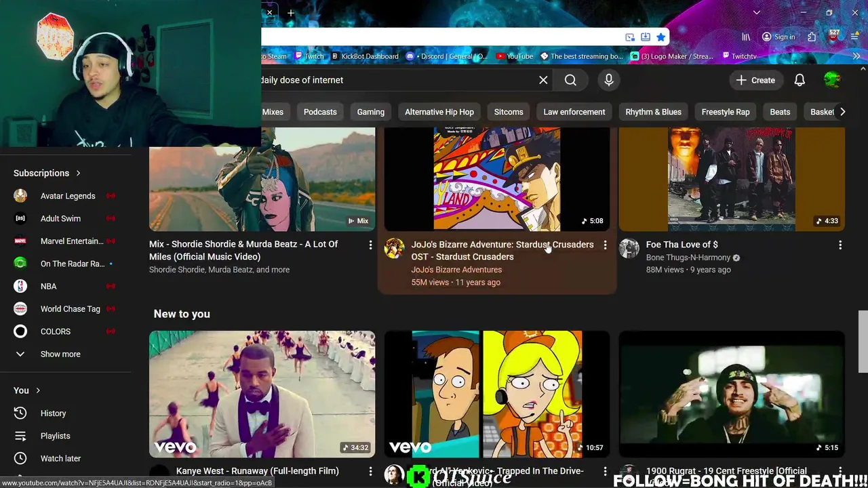Screen dimensions: 868x488
Task: Open more options for Foe Tha Love of $
Action: pos(840,245)
